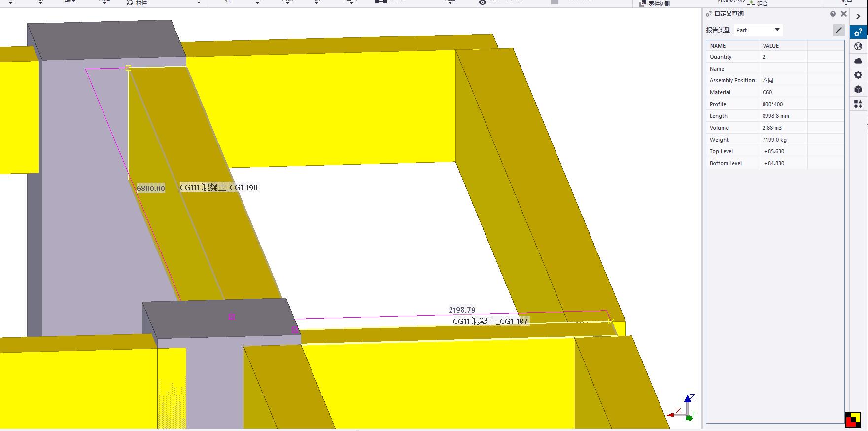The image size is (868, 431).
Task: Click the 组合 ribbon command
Action: pyautogui.click(x=758, y=3)
